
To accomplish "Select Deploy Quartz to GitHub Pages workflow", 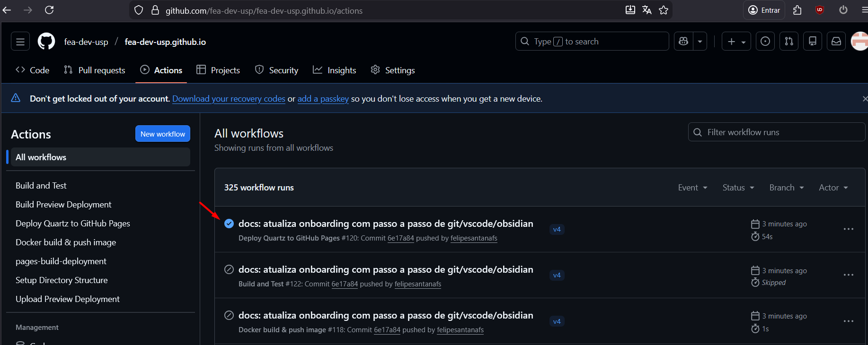I will pyautogui.click(x=73, y=224).
